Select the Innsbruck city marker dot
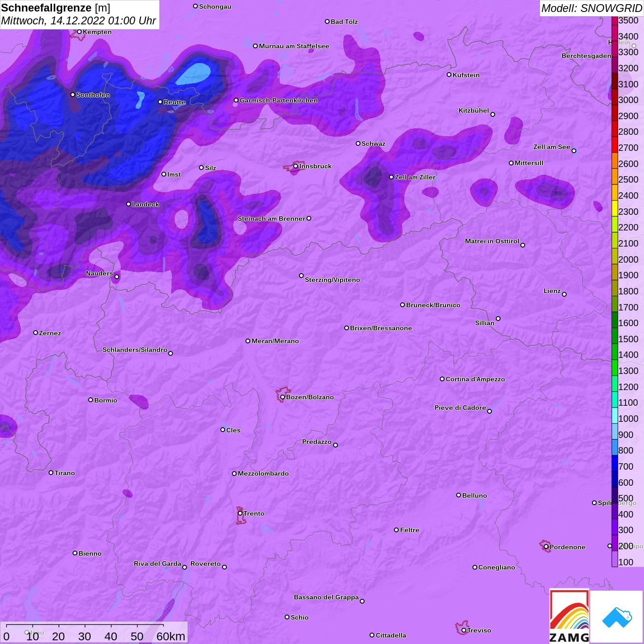644x644 pixels. [296, 166]
